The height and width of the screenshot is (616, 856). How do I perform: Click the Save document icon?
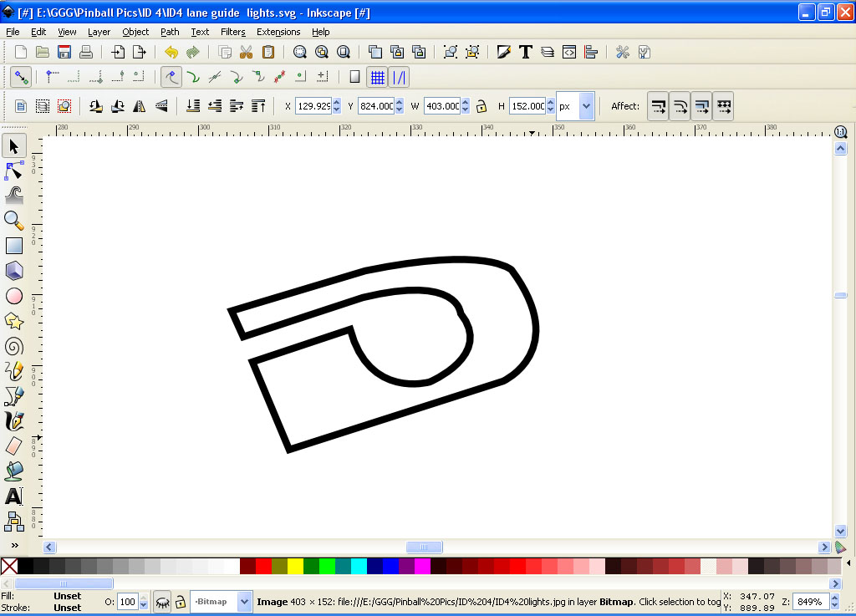click(x=64, y=52)
